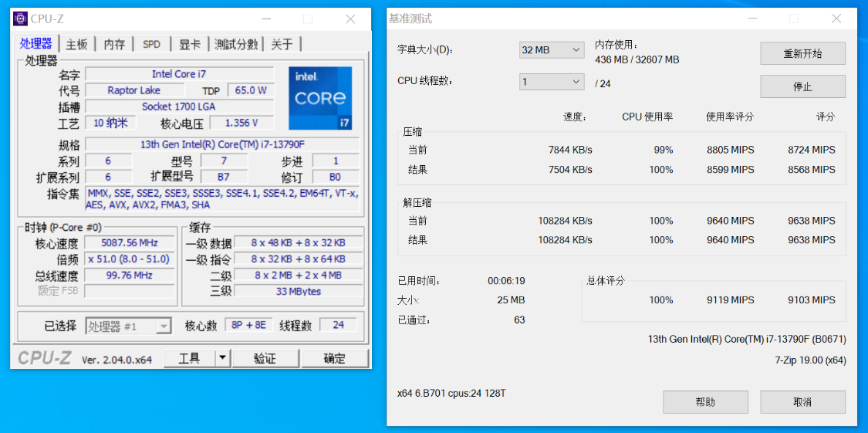Click the elapsed time 00:06:19 value
The height and width of the screenshot is (433, 868).
click(x=506, y=281)
